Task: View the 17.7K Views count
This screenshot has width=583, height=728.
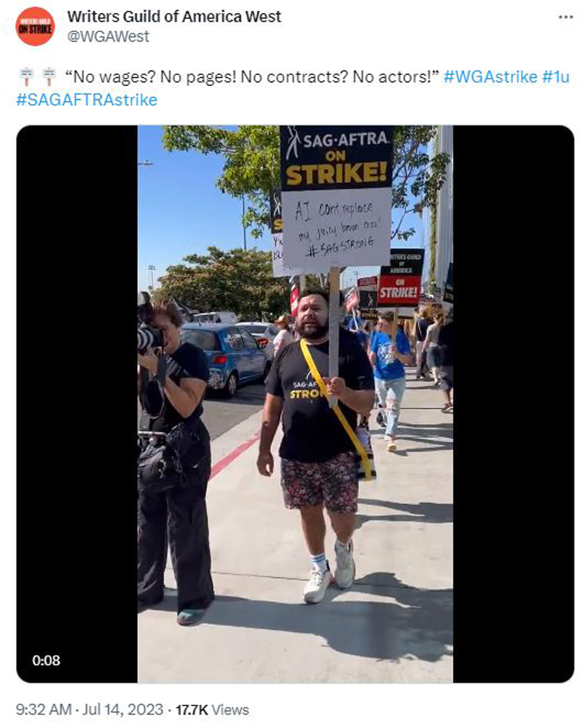Action: pyautogui.click(x=212, y=710)
